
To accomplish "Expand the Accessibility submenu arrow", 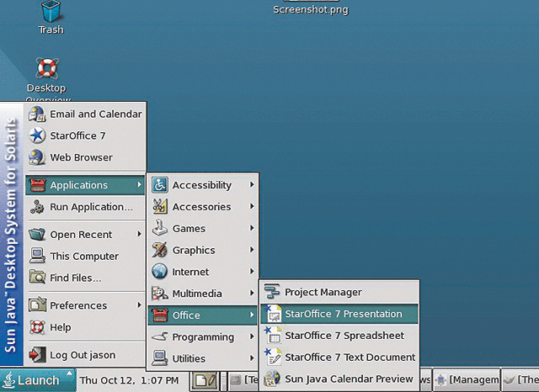I will (x=252, y=185).
